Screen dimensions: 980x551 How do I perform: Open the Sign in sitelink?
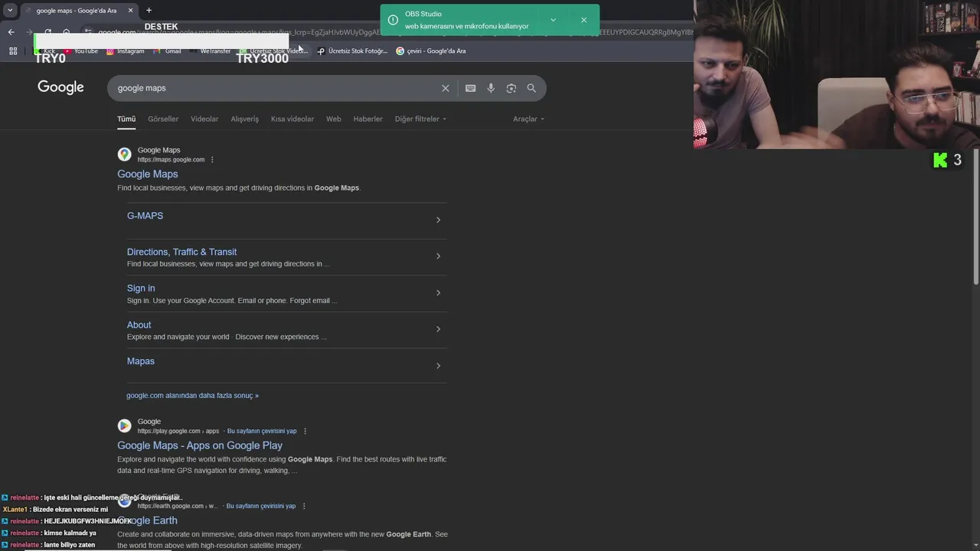point(141,289)
